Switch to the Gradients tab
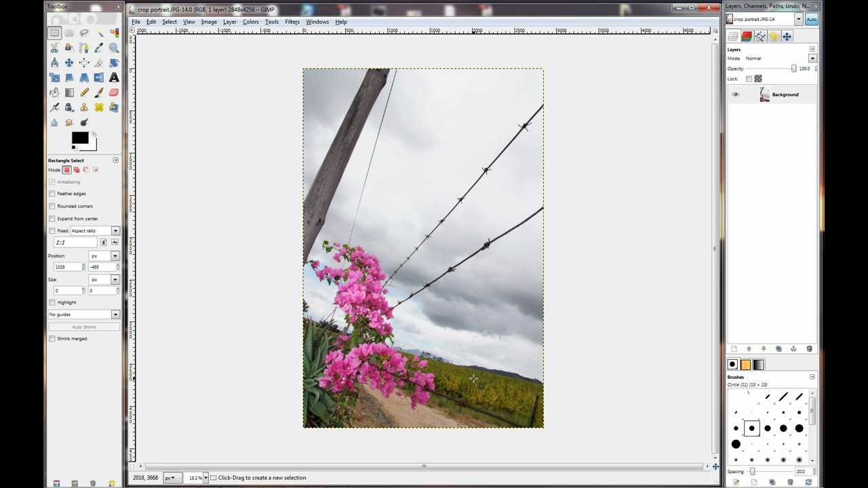The width and height of the screenshot is (868, 488). click(x=759, y=365)
